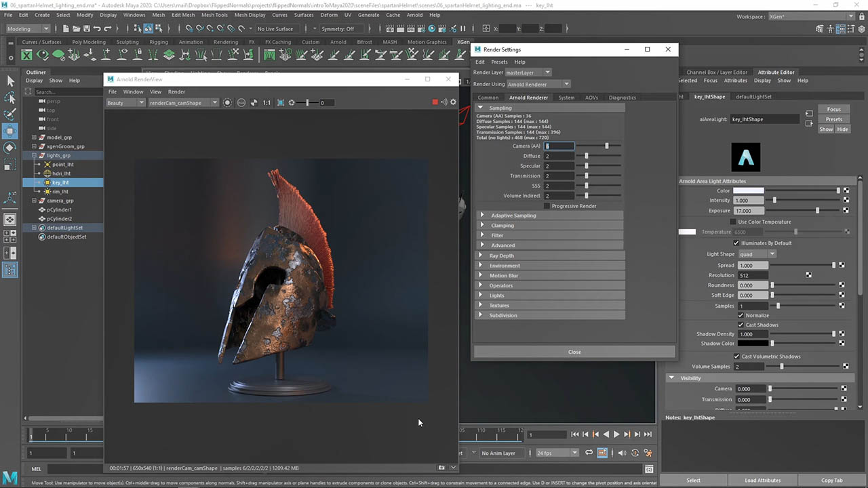
Task: Expand lights_grp in Outliner
Action: 34,155
